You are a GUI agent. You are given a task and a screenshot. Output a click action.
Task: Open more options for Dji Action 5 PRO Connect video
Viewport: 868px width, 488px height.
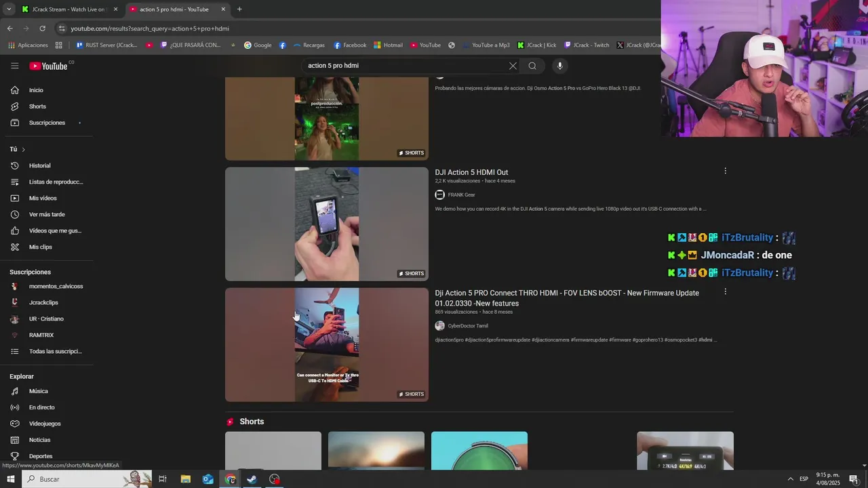tap(725, 291)
